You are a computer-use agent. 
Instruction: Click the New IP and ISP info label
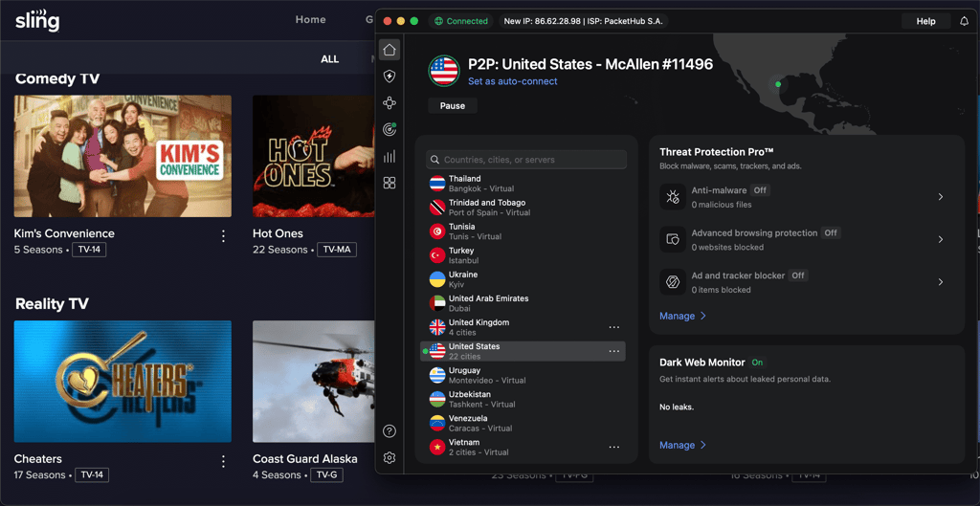pos(584,21)
